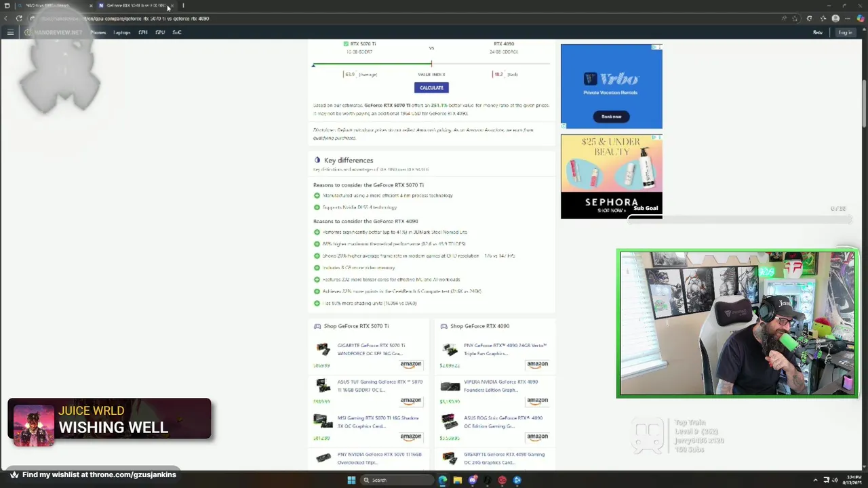The height and width of the screenshot is (488, 868).
Task: Open a new browser tab
Action: [x=183, y=5]
